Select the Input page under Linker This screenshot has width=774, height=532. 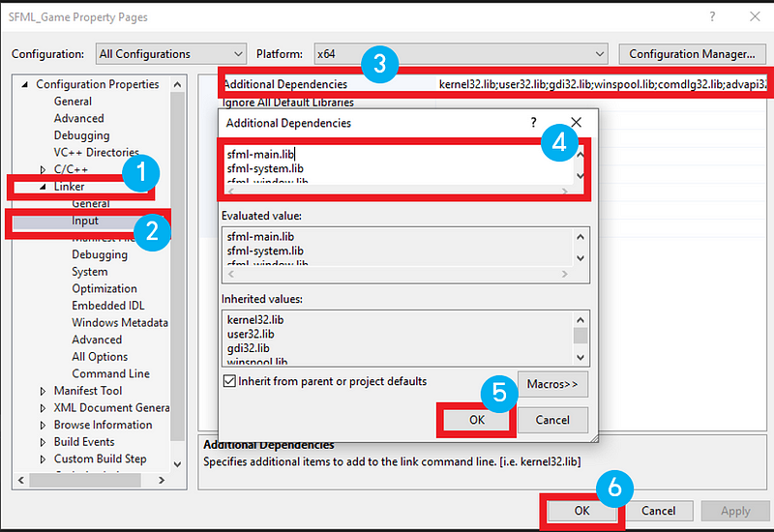pyautogui.click(x=85, y=221)
